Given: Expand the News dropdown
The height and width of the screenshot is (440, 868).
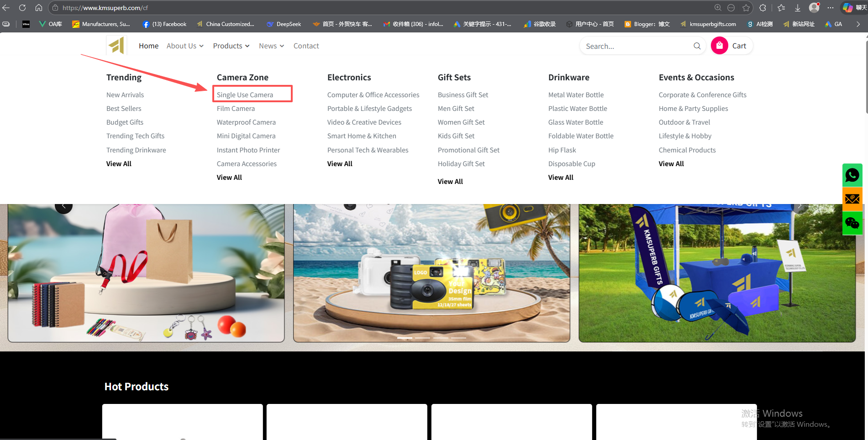Looking at the screenshot, I should pyautogui.click(x=271, y=46).
